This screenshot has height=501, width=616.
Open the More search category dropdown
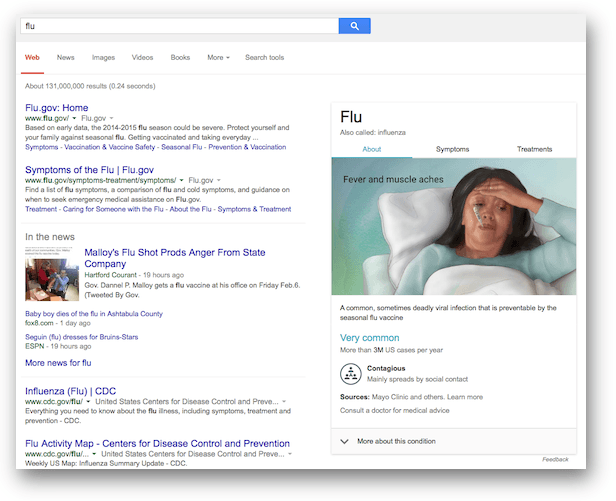[x=218, y=57]
